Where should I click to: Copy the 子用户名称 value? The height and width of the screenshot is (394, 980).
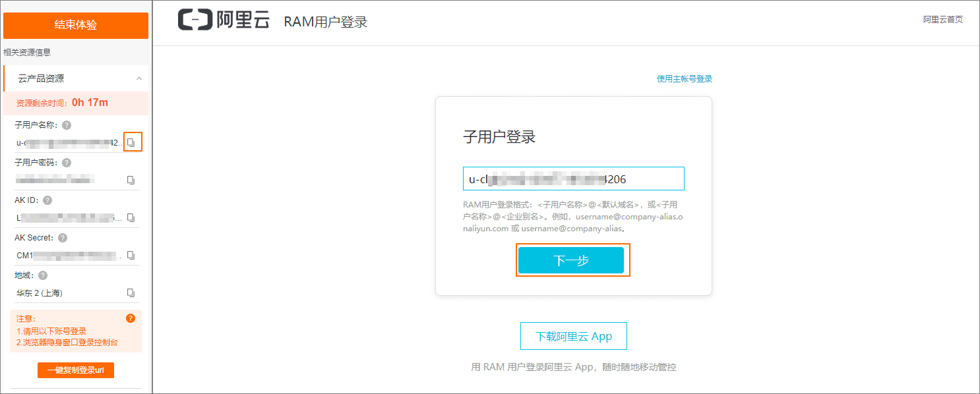(x=131, y=142)
